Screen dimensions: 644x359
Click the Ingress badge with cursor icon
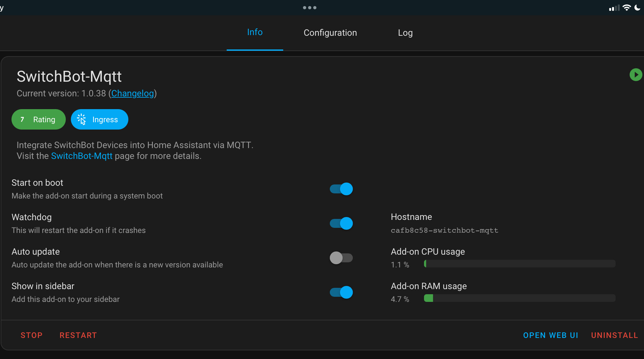click(x=99, y=119)
